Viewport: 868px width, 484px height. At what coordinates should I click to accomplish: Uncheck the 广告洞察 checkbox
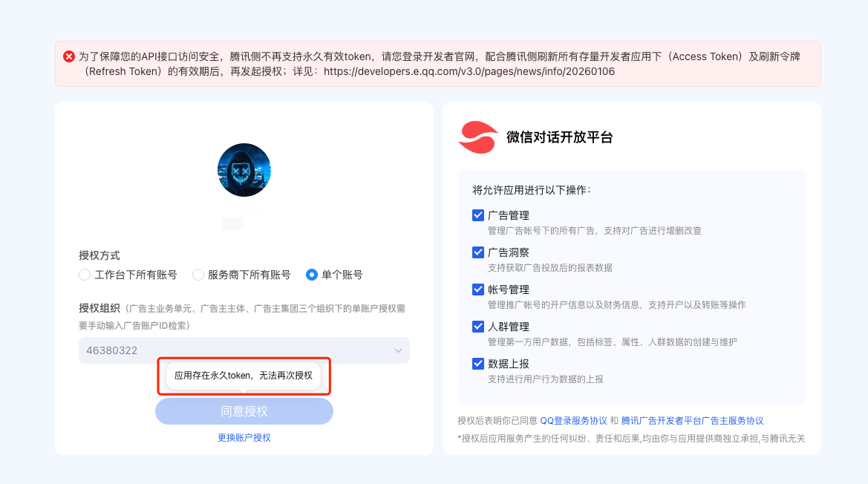(478, 252)
